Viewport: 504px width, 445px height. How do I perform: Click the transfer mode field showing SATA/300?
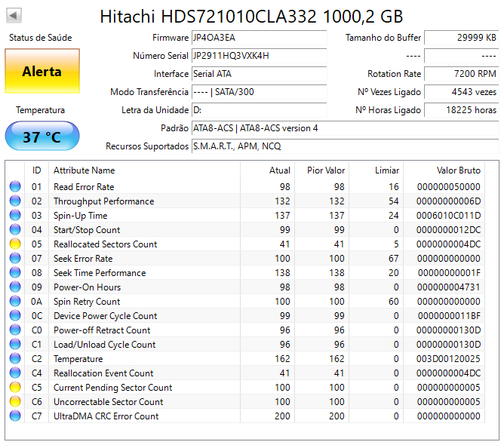(x=259, y=92)
